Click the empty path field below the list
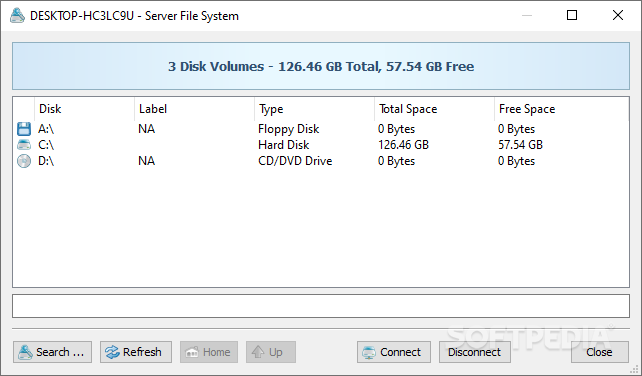Image resolution: width=642 pixels, height=376 pixels. (321, 306)
